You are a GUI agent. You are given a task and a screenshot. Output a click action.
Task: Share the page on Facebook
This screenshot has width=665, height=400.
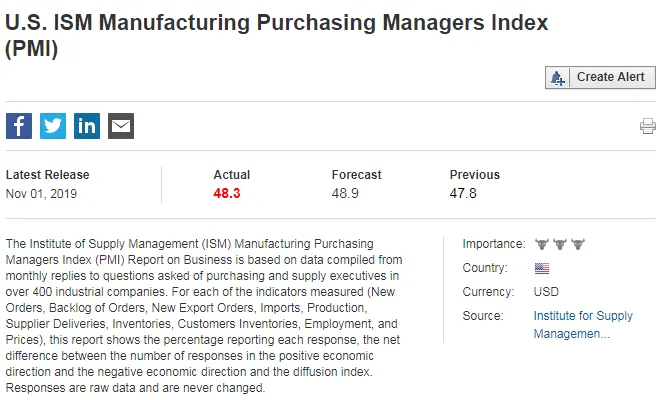tap(19, 126)
